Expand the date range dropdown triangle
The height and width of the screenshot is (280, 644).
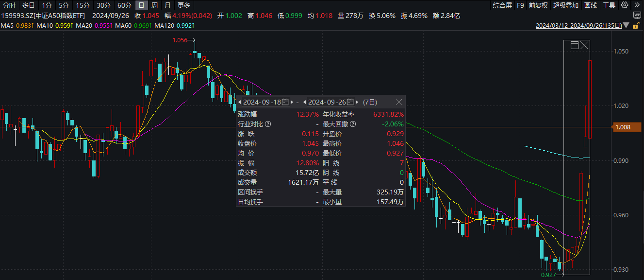(627, 25)
